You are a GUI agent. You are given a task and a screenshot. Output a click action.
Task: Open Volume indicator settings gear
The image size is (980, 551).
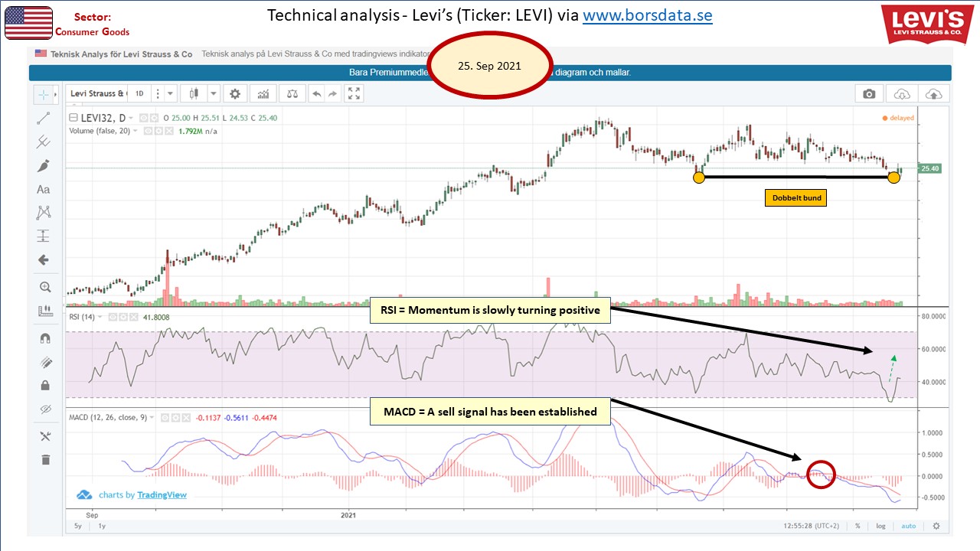[x=158, y=131]
